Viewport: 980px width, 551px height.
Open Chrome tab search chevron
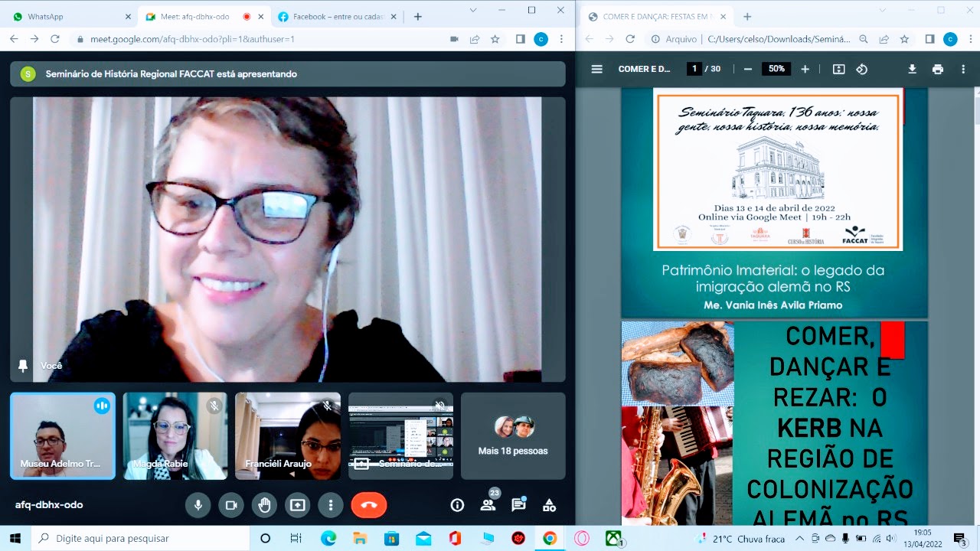pyautogui.click(x=473, y=11)
